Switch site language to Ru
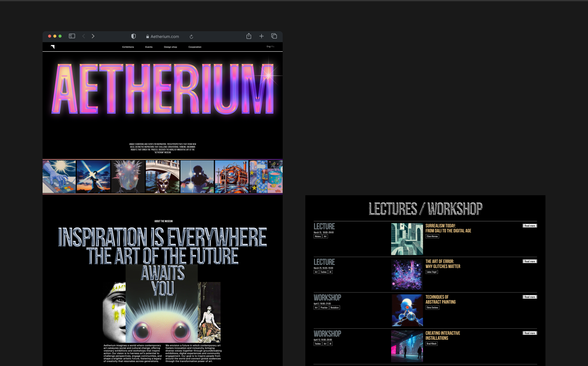 (x=273, y=47)
